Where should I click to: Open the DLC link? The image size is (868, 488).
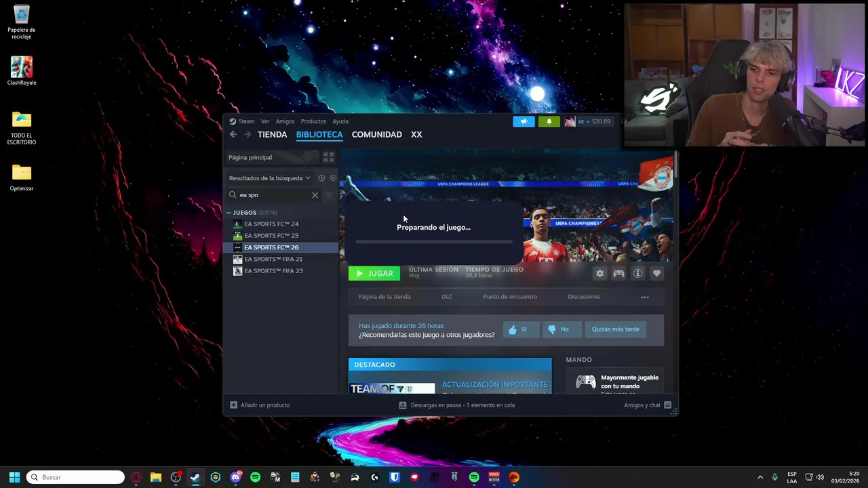(447, 297)
